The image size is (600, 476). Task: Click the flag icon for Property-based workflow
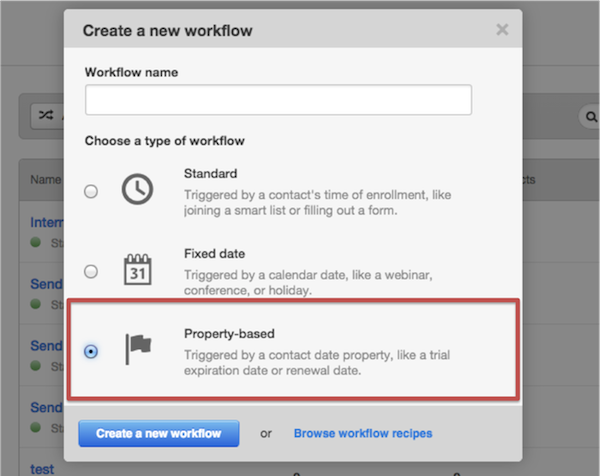pyautogui.click(x=137, y=349)
